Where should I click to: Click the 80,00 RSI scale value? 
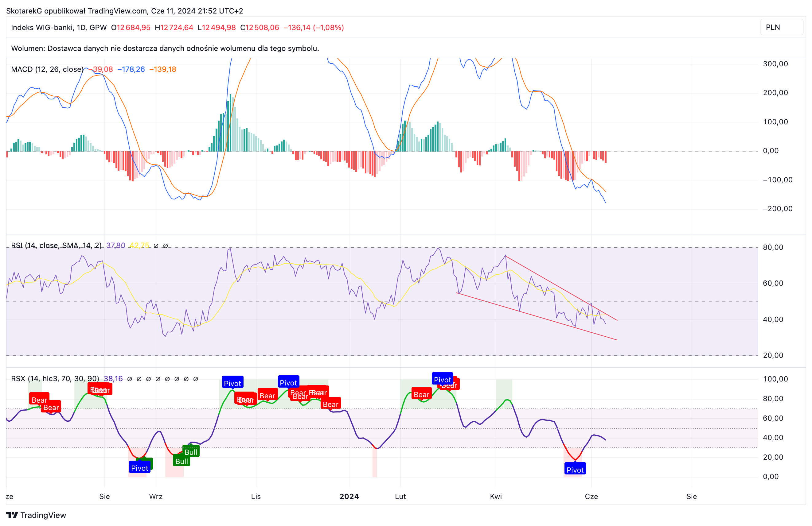(773, 247)
